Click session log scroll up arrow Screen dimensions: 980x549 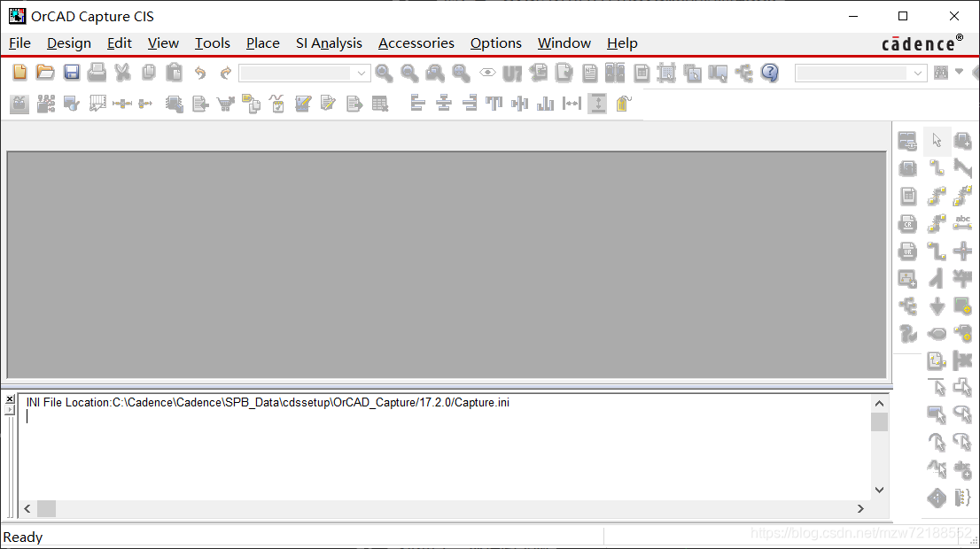click(879, 404)
